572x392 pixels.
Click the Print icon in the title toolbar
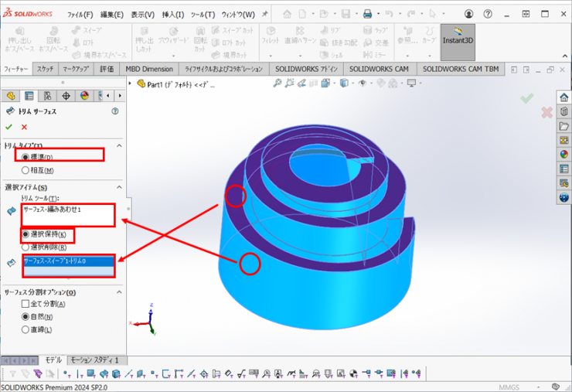[x=367, y=14]
